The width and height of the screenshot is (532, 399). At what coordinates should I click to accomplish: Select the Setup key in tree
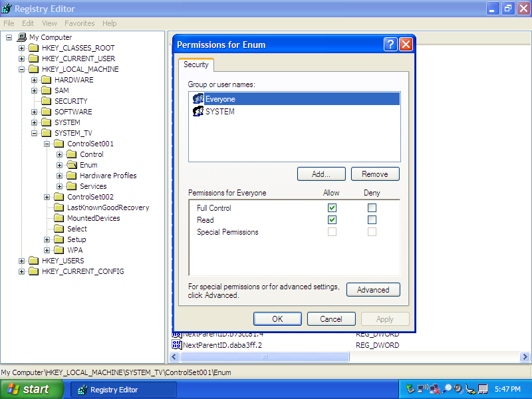click(x=76, y=239)
